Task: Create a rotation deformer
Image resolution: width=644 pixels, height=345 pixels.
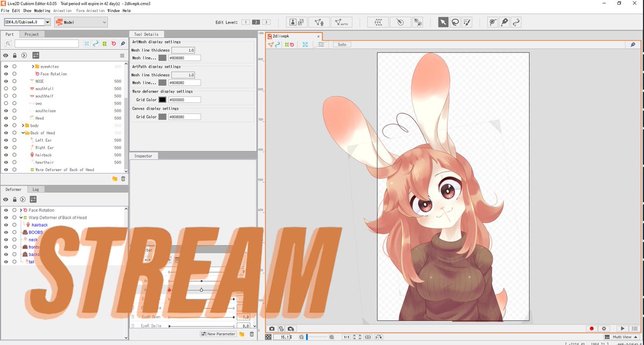Action: (399, 22)
